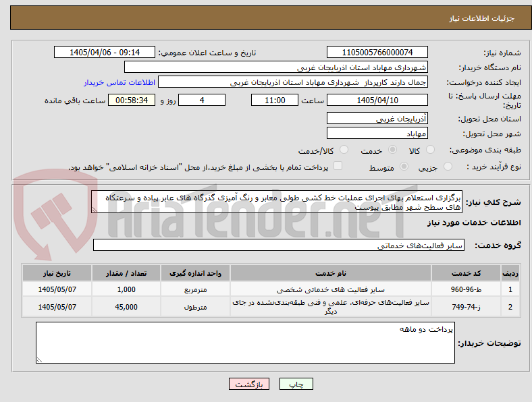Click the کد خدمت column header
The image size is (532, 402).
[x=467, y=273]
